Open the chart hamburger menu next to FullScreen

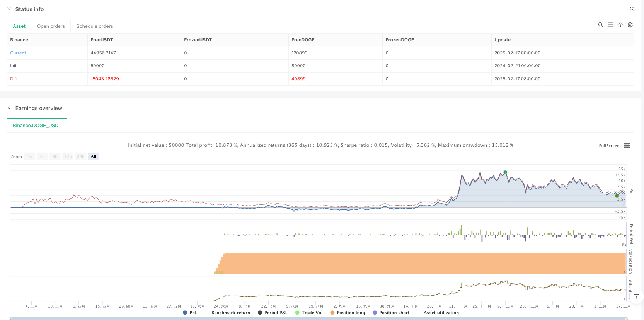(627, 146)
